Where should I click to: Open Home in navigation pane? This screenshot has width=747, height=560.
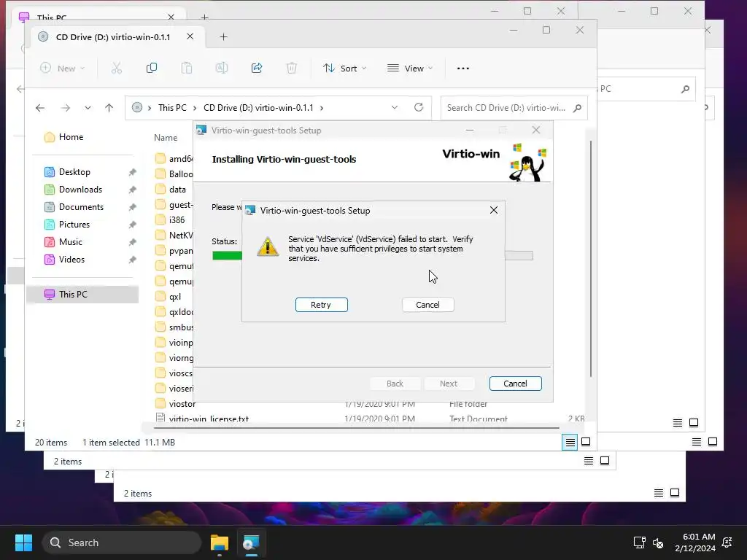tap(71, 137)
